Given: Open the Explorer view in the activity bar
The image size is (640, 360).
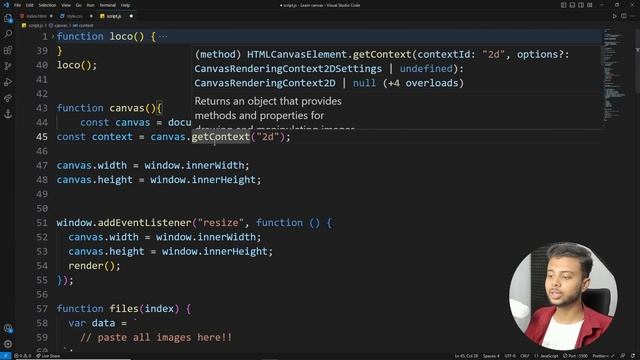Looking at the screenshot, I should [8, 18].
